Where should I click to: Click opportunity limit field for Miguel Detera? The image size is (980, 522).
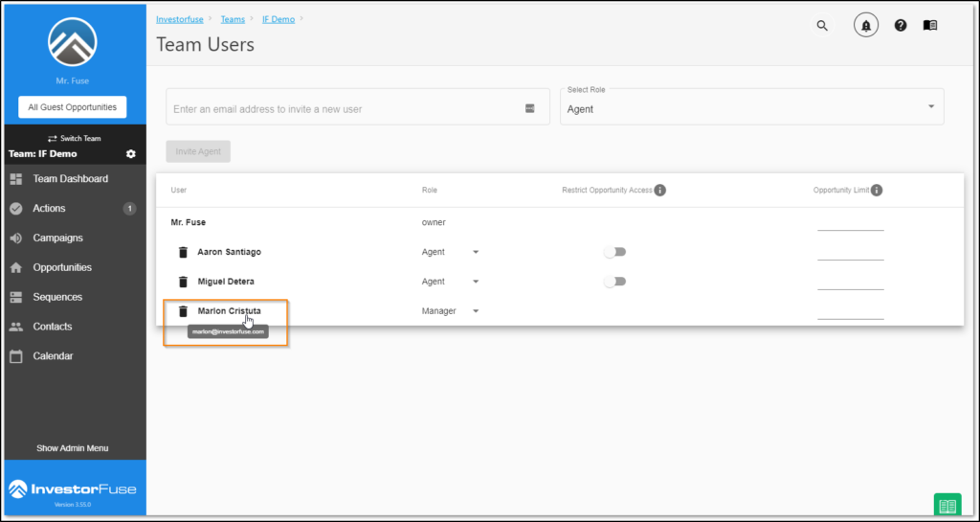(851, 282)
